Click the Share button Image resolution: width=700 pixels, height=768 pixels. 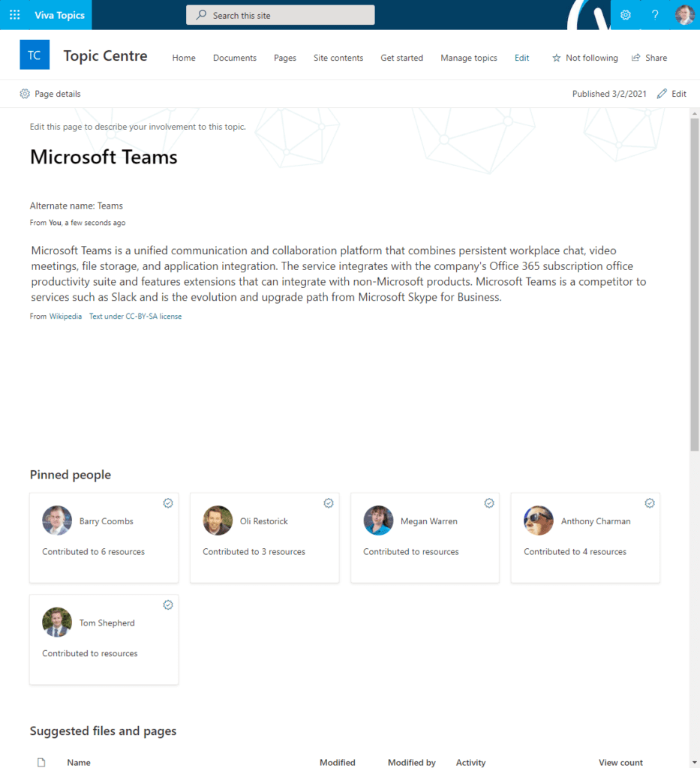(649, 58)
